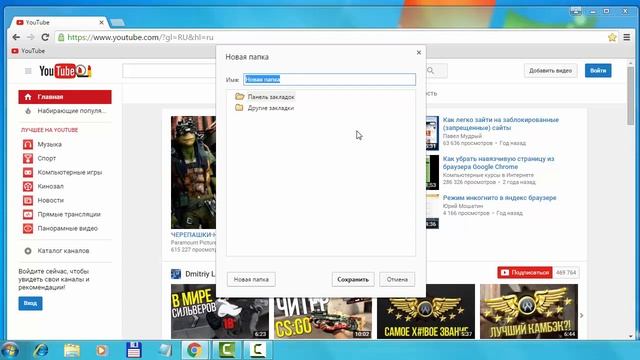Image resolution: width=640 pixels, height=360 pixels.
Task: Toggle the YouTube guide hamburger icon
Action: [x=28, y=71]
